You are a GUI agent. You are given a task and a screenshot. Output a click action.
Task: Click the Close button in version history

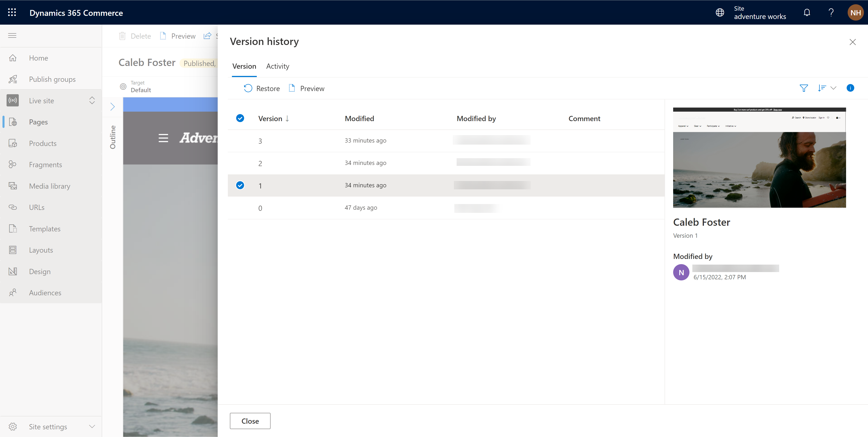coord(250,421)
